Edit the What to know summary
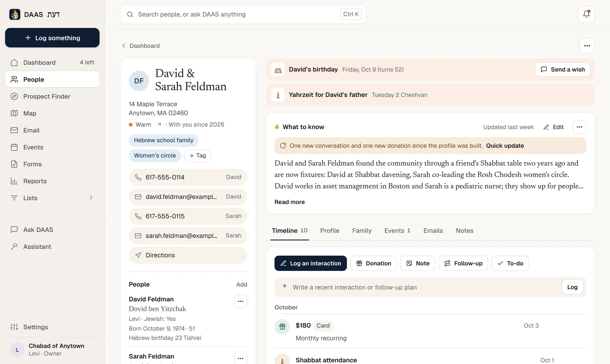The image size is (610, 364). click(554, 127)
